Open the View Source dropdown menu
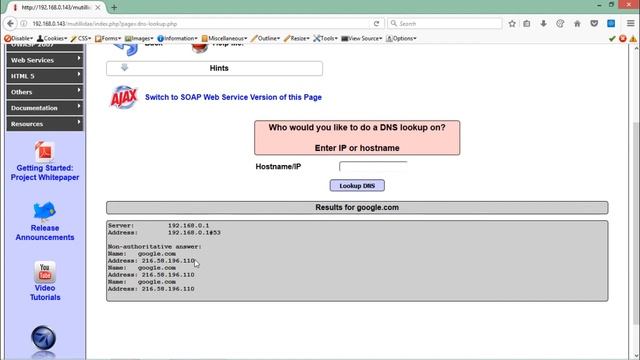The height and width of the screenshot is (360, 640). (362, 38)
